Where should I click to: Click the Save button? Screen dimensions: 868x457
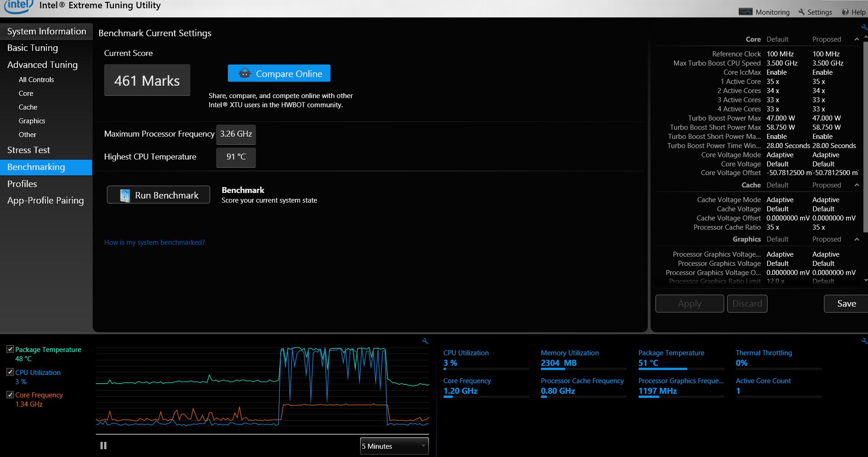[846, 303]
